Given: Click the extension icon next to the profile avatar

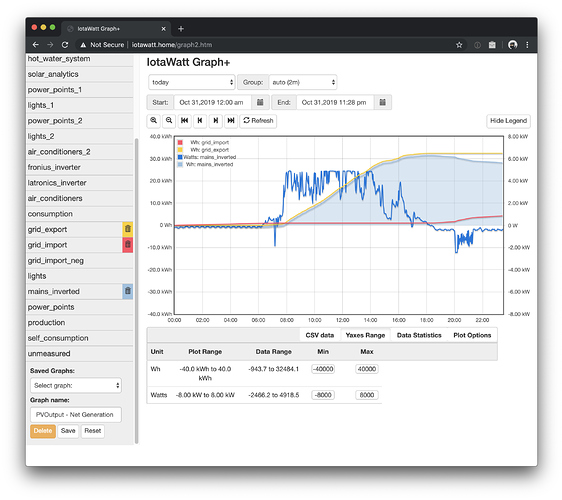Looking at the screenshot, I should pos(492,45).
